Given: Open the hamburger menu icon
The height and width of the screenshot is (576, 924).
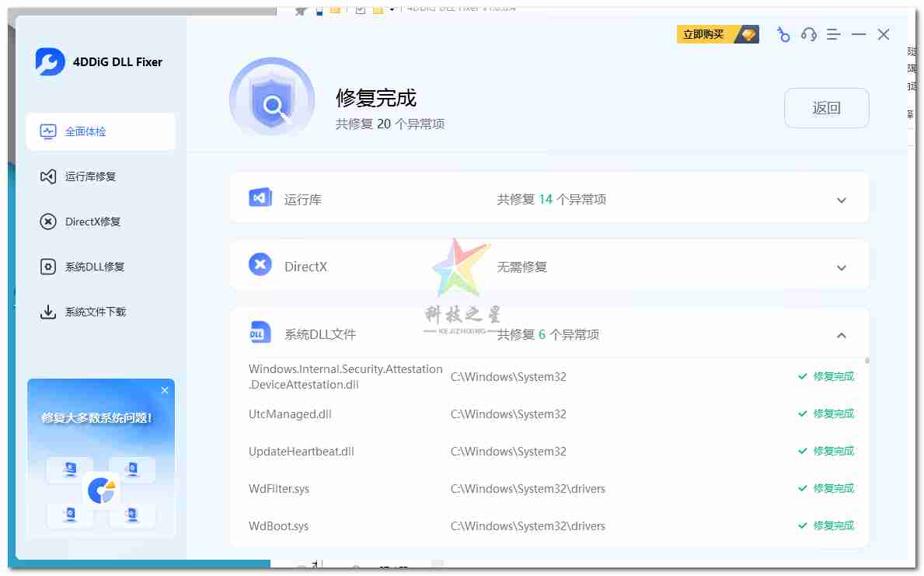Looking at the screenshot, I should (834, 35).
